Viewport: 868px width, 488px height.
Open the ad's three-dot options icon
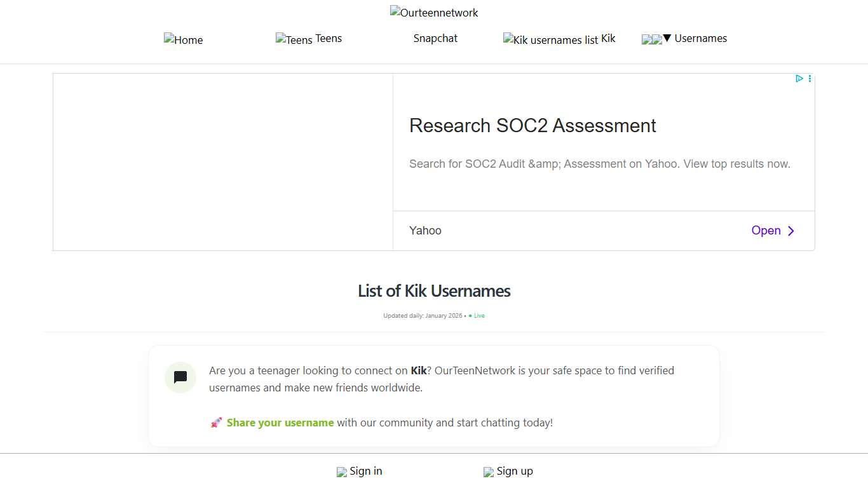click(x=810, y=78)
